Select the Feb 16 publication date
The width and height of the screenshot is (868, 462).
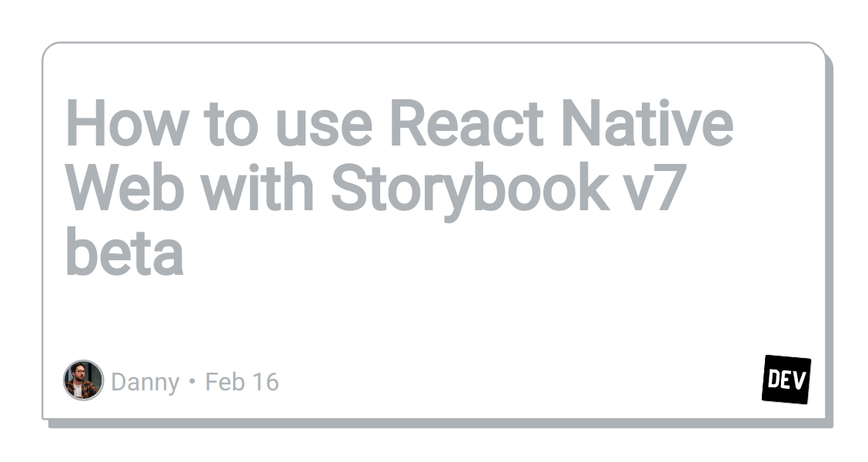(x=242, y=380)
